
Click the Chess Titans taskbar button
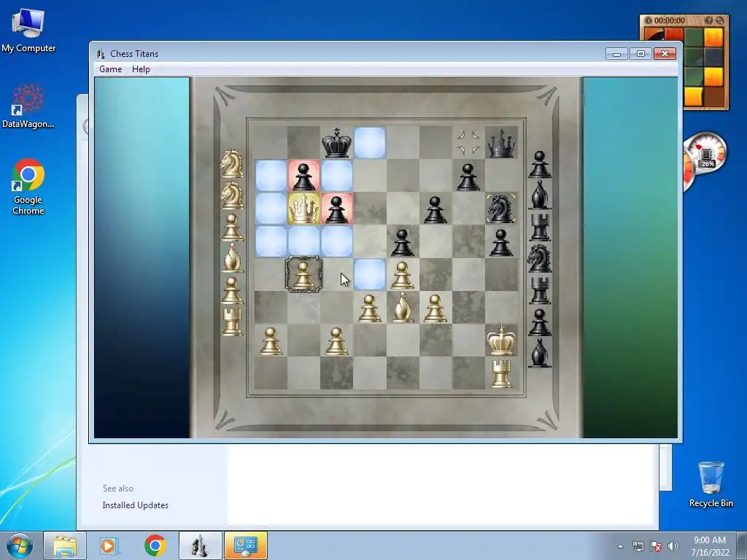click(x=200, y=545)
